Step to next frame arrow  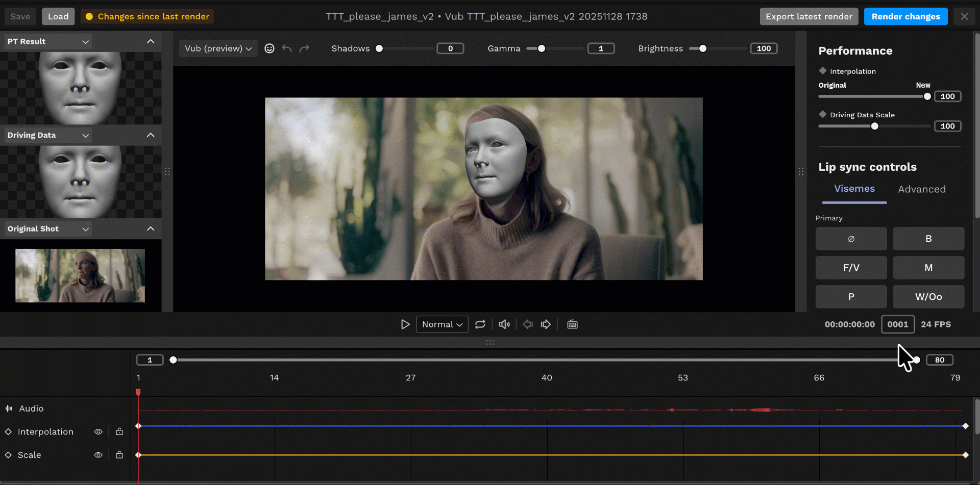click(x=546, y=324)
